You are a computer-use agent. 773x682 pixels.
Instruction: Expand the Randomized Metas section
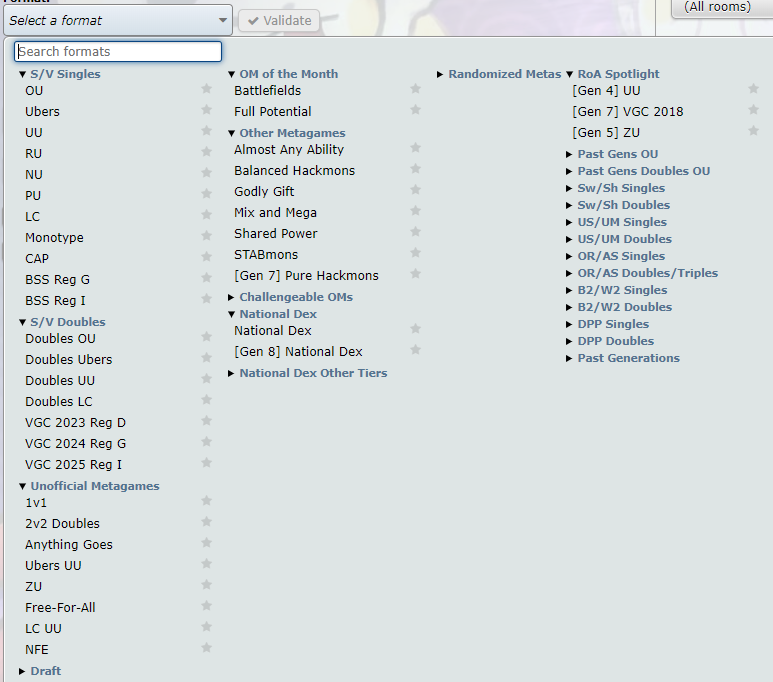499,74
